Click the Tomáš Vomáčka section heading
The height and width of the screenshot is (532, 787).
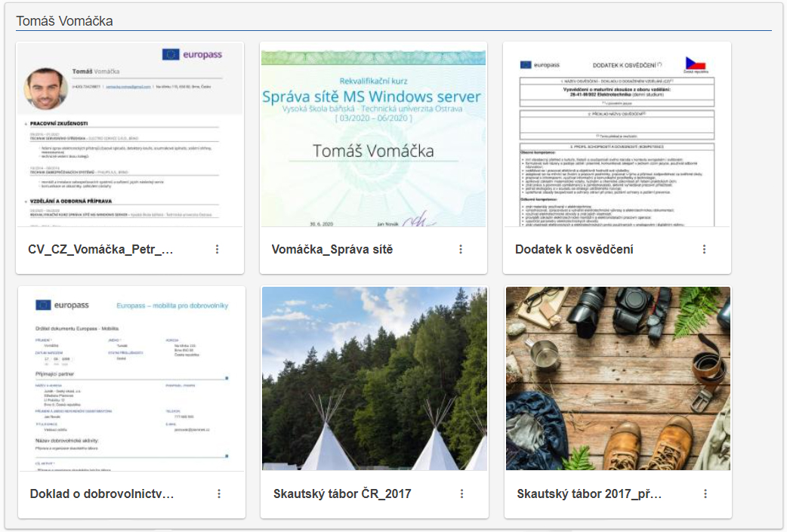[x=64, y=21]
